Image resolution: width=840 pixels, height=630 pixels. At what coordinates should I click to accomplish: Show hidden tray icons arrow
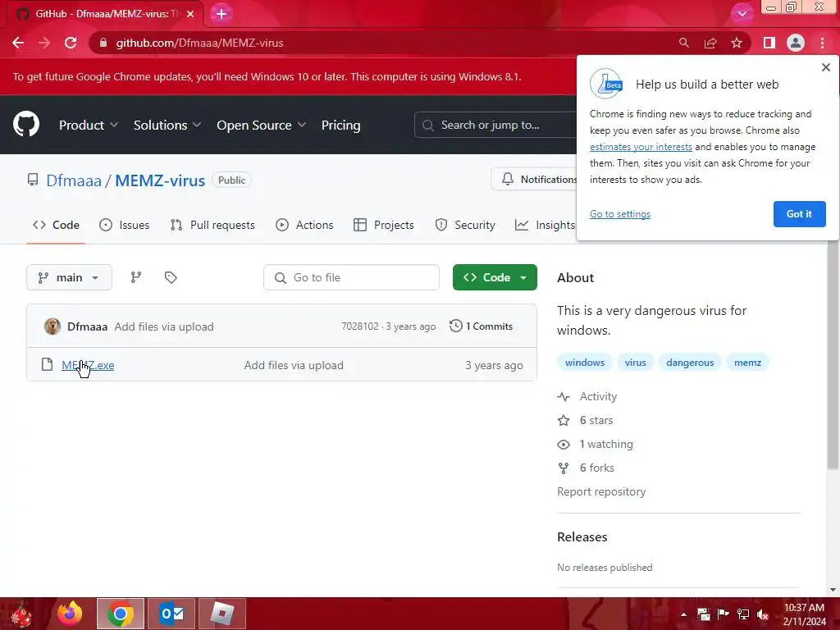pos(683,614)
